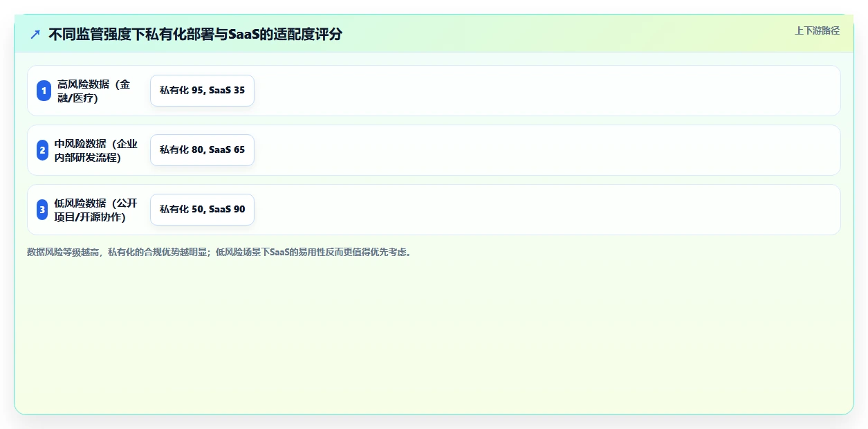
Task: Click the 低风险数据（公开项目/开源协作） label
Action: click(x=96, y=210)
